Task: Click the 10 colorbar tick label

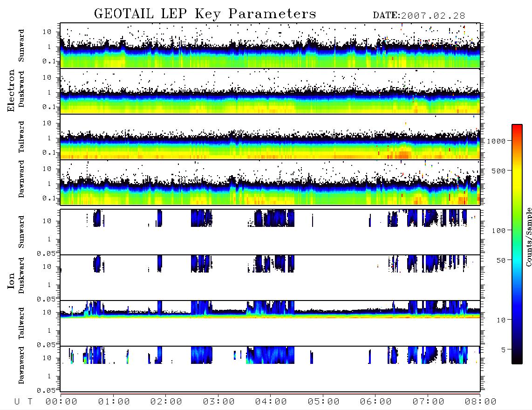Action: pyautogui.click(x=501, y=320)
